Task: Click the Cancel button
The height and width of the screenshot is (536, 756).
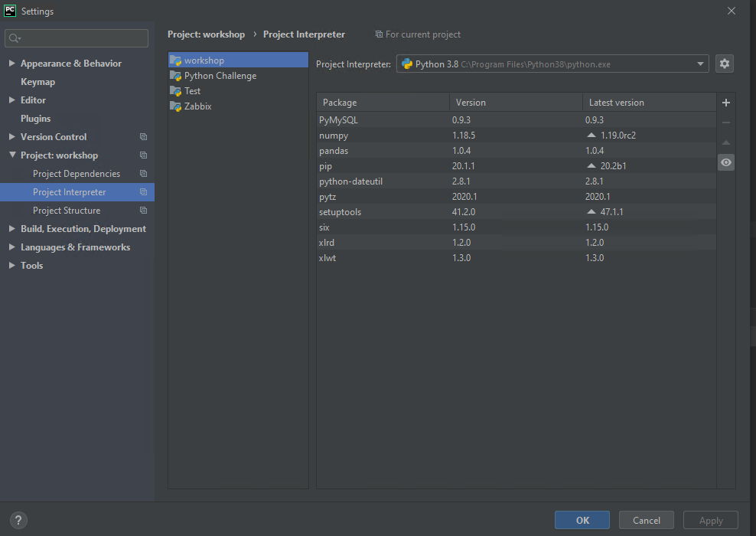Action: [646, 520]
